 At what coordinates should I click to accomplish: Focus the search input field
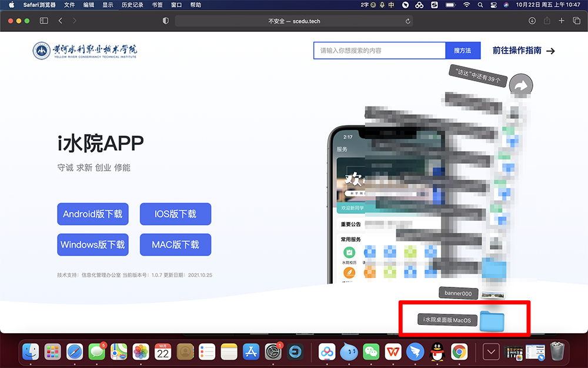[x=379, y=51]
